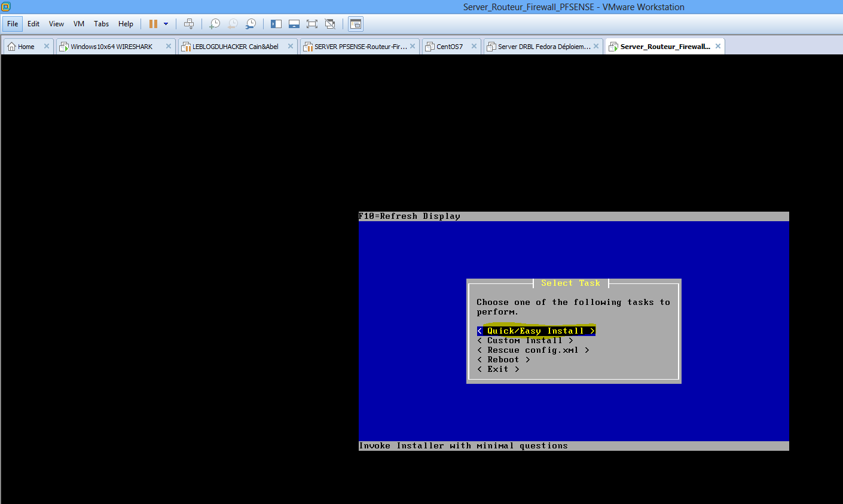Open the snapshot manager wrench-clock icon
843x504 pixels.
pyautogui.click(x=251, y=24)
